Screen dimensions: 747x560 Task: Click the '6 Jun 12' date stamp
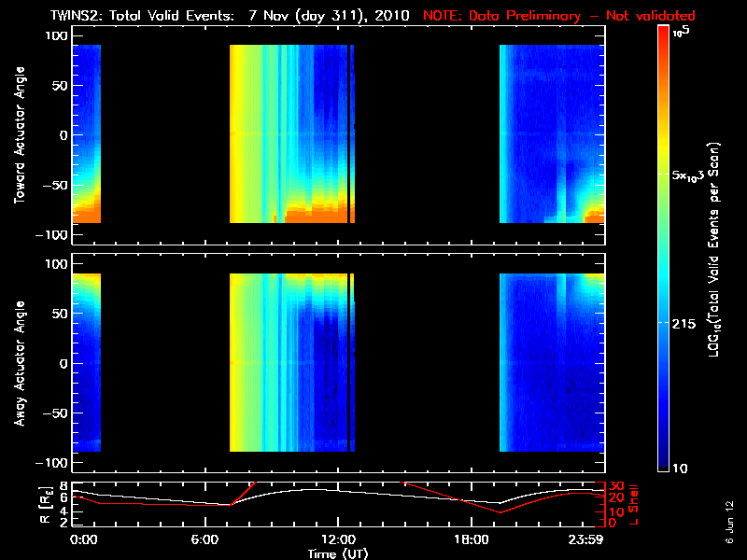(x=729, y=522)
